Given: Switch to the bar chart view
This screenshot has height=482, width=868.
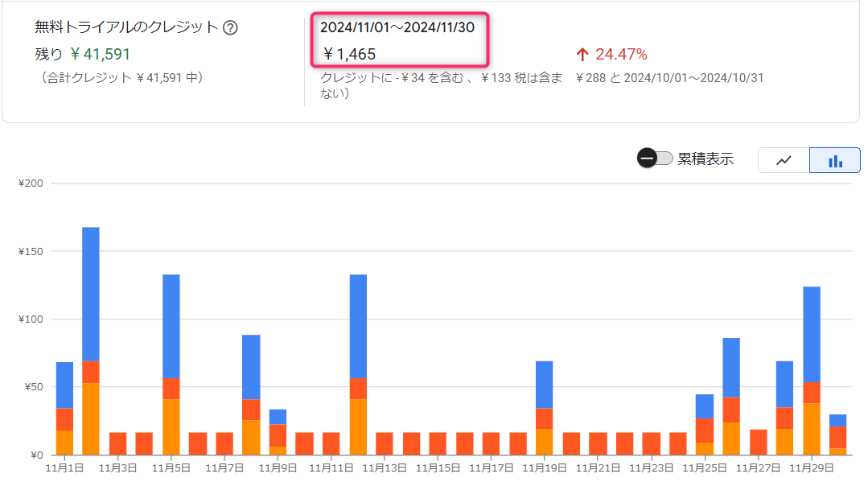Looking at the screenshot, I should coord(835,160).
